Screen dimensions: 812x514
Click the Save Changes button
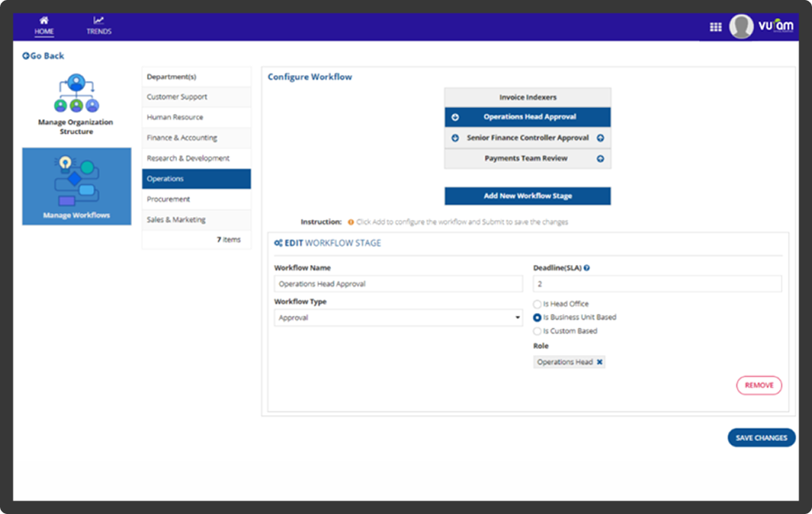(x=761, y=437)
